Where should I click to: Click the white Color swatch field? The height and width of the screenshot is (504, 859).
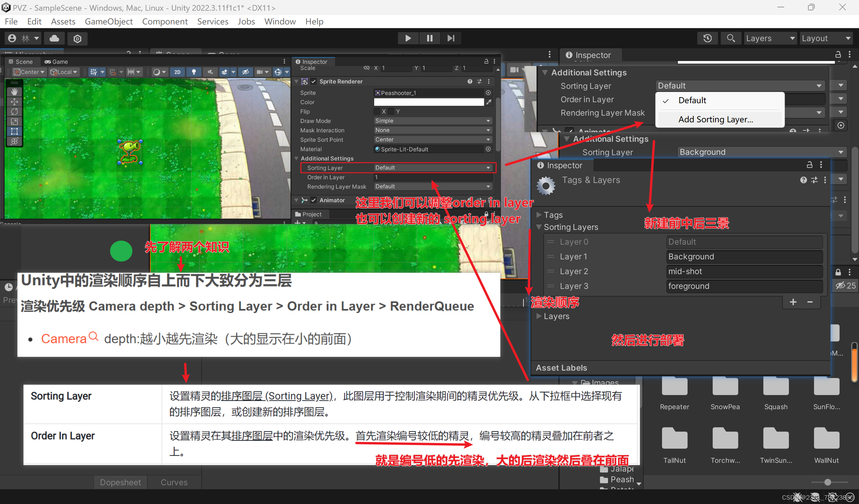pos(428,102)
